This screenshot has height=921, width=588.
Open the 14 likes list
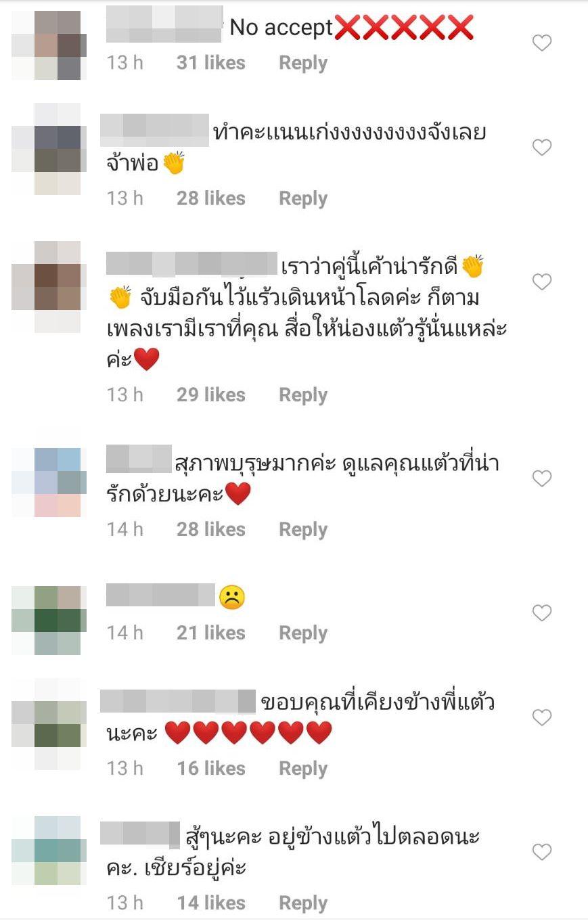[x=211, y=903]
